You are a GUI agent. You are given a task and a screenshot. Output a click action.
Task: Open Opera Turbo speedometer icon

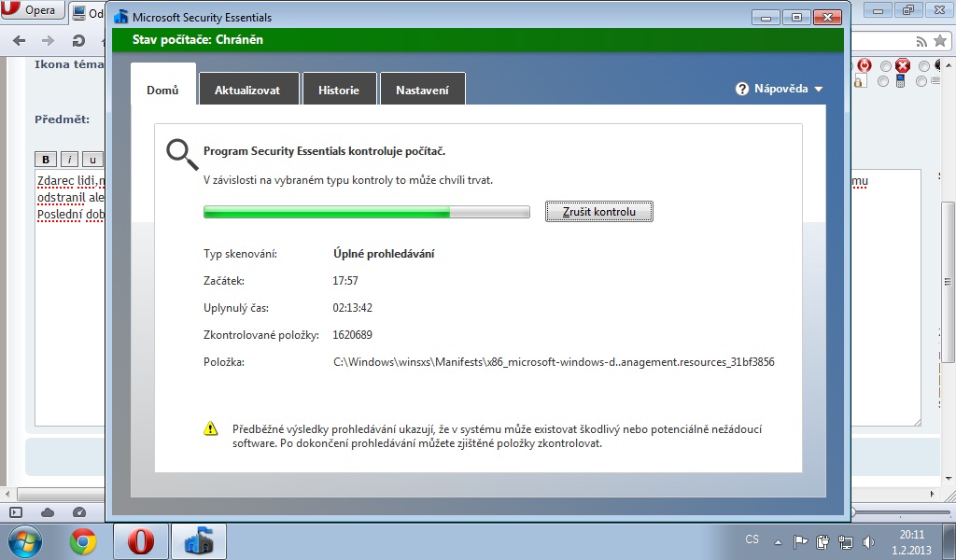[x=79, y=513]
